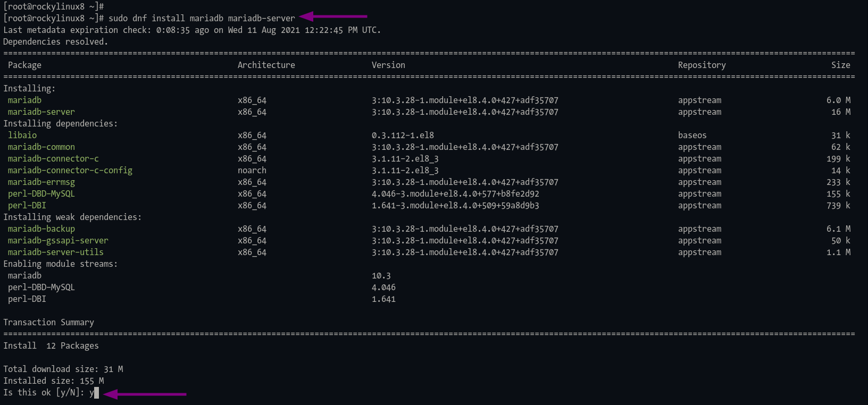Click the 'Architecture' column header

[266, 65]
